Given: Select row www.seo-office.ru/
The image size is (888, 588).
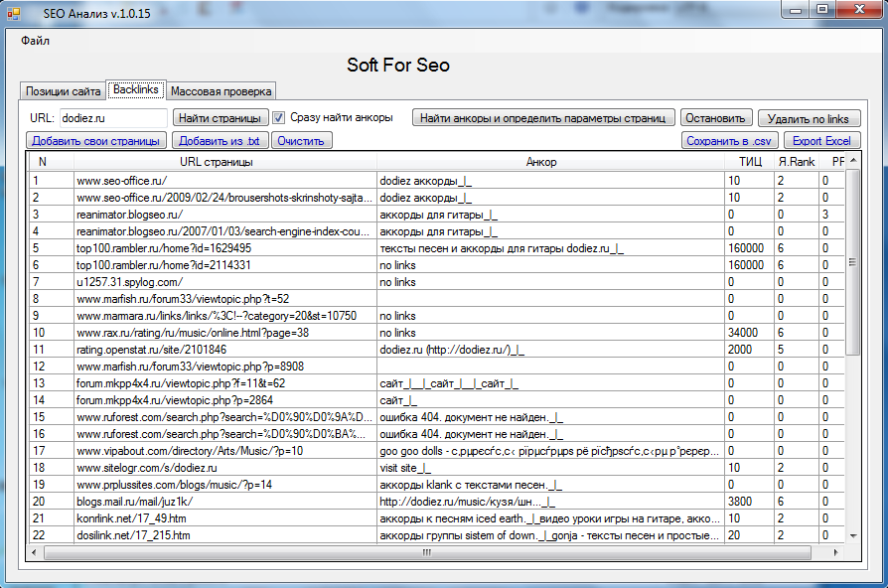Looking at the screenshot, I should coord(225,181).
